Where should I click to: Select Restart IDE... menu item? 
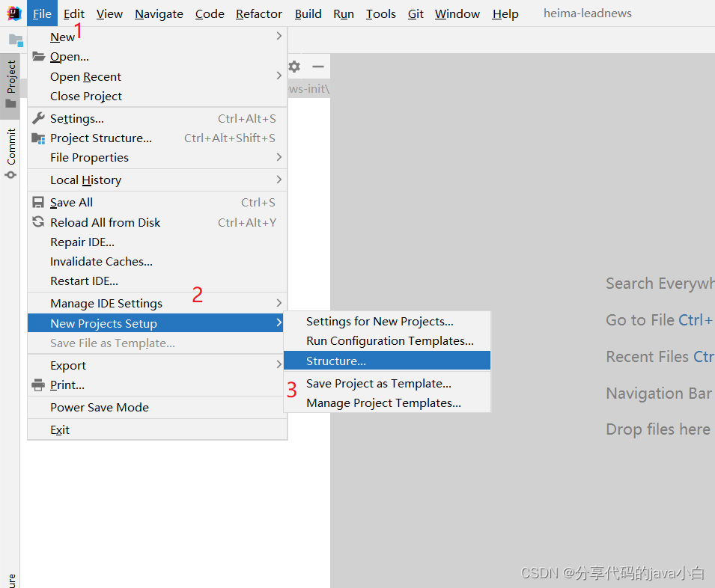pyautogui.click(x=157, y=281)
